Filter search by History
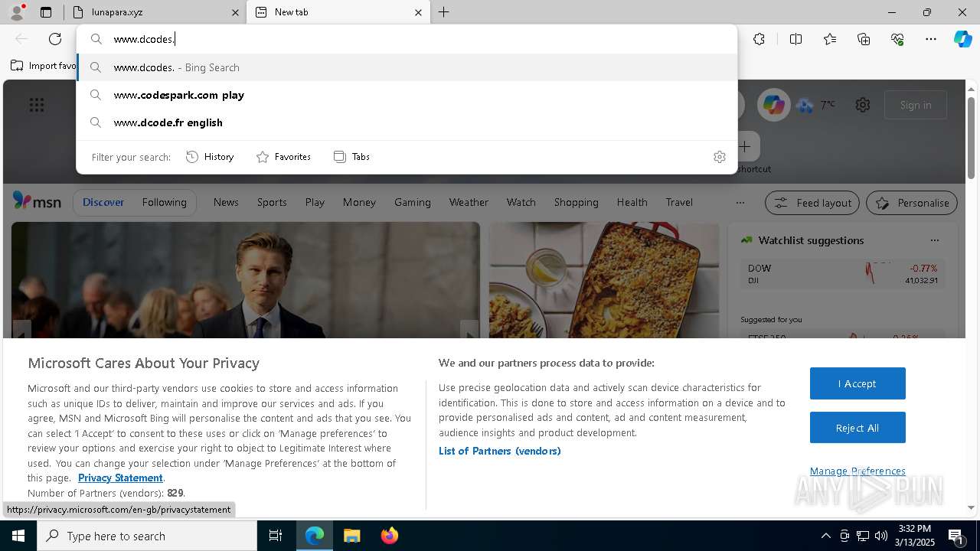Image resolution: width=980 pixels, height=551 pixels. 210,157
